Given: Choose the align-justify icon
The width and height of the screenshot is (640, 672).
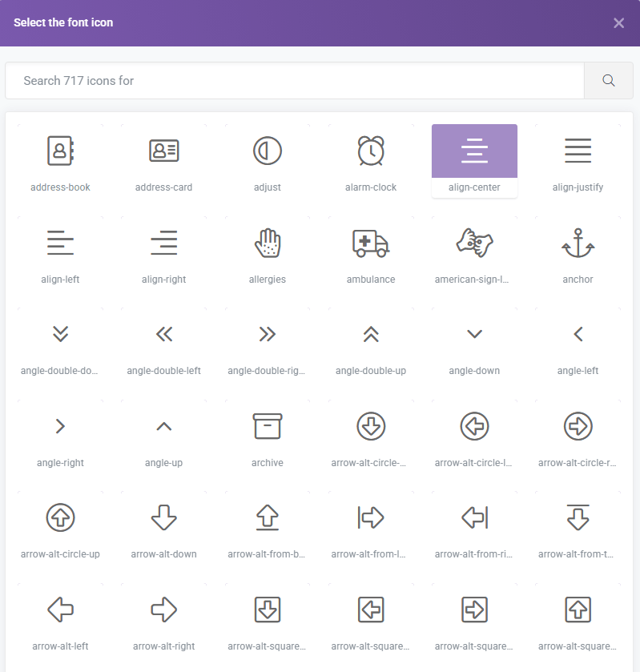Looking at the screenshot, I should click(x=578, y=151).
